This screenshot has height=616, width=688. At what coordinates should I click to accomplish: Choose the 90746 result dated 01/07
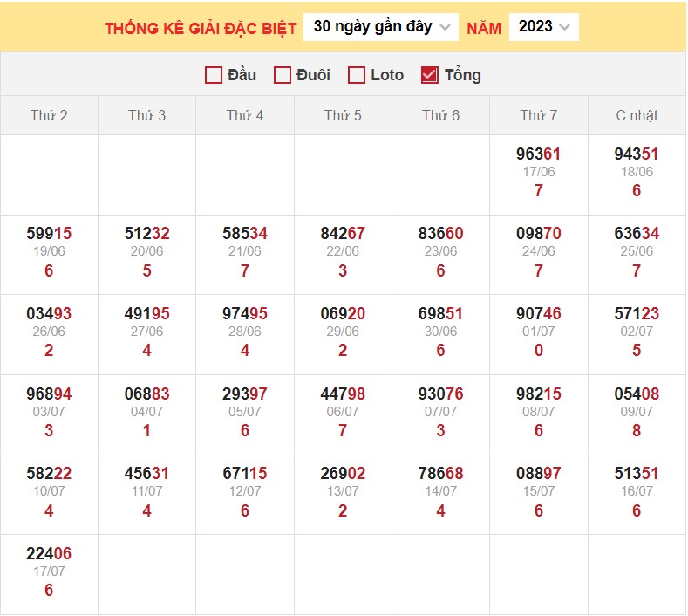(x=539, y=314)
